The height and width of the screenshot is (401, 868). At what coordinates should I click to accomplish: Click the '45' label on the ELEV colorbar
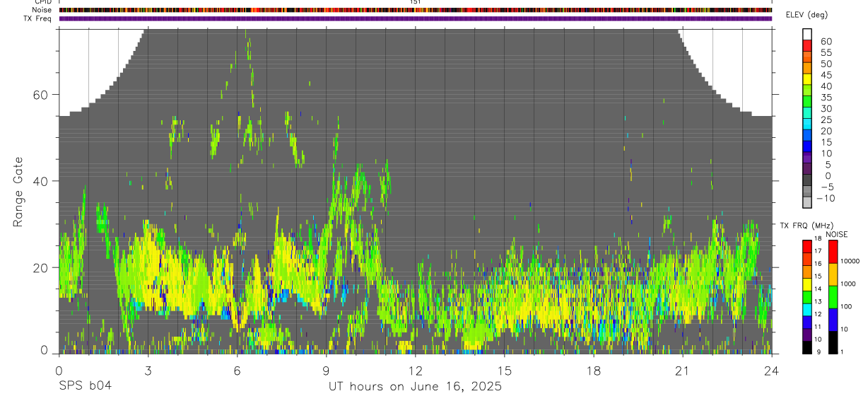click(826, 75)
